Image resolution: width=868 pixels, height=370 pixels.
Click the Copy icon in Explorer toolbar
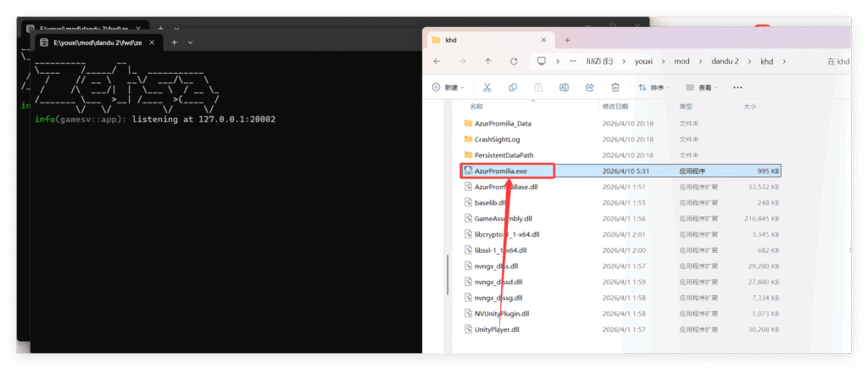(x=513, y=87)
